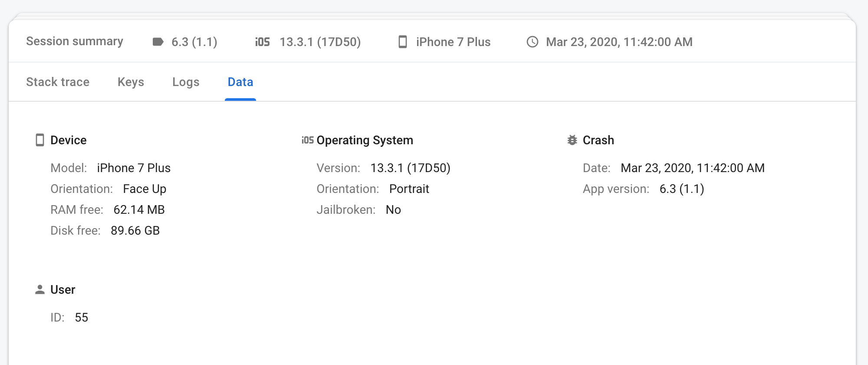
Task: Click the iOS icon in session summary
Action: (x=262, y=42)
